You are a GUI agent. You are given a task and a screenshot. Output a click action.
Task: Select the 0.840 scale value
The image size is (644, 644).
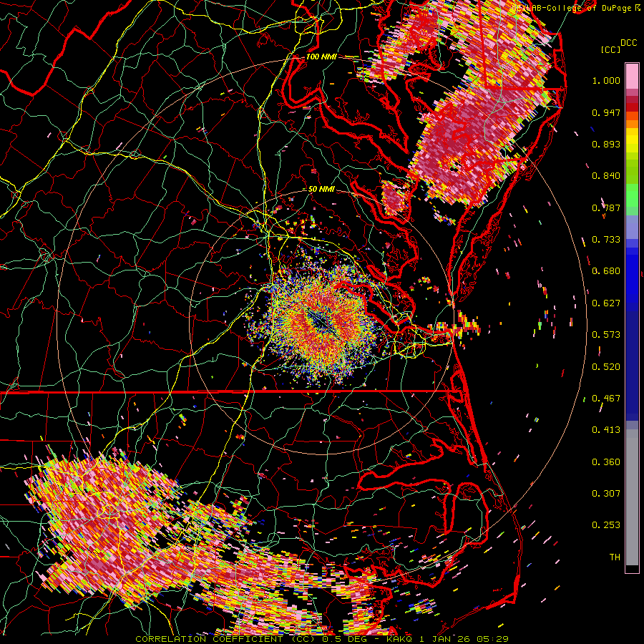tap(606, 176)
